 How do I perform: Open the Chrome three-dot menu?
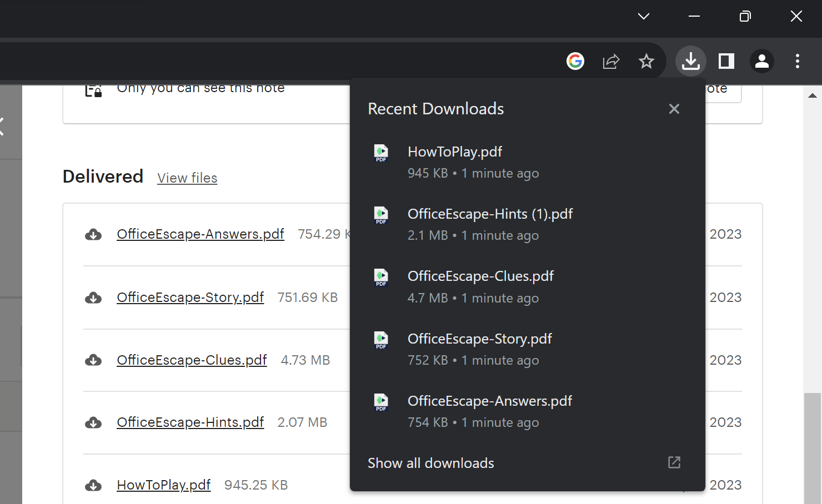pyautogui.click(x=797, y=61)
